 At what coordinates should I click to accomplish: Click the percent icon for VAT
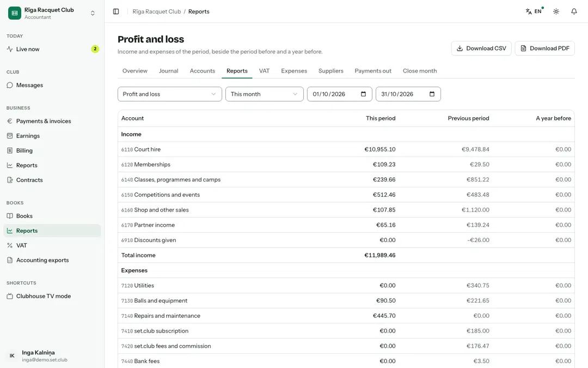click(x=10, y=245)
